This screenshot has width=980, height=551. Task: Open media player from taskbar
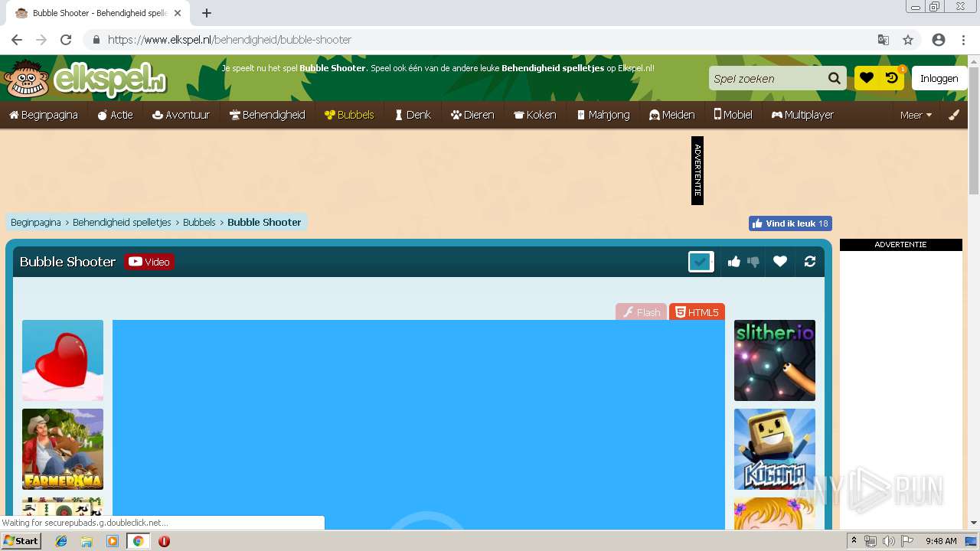(x=113, y=541)
